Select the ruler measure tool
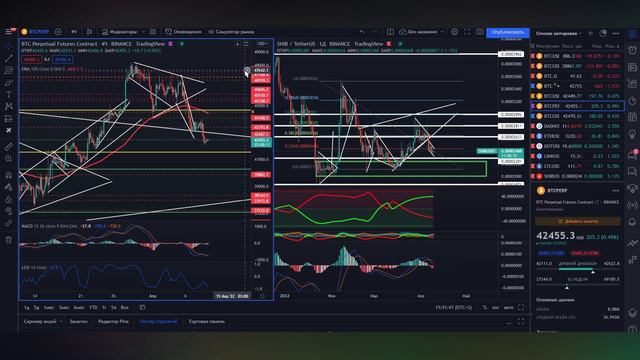Screen dimensions: 640x360 9,146
